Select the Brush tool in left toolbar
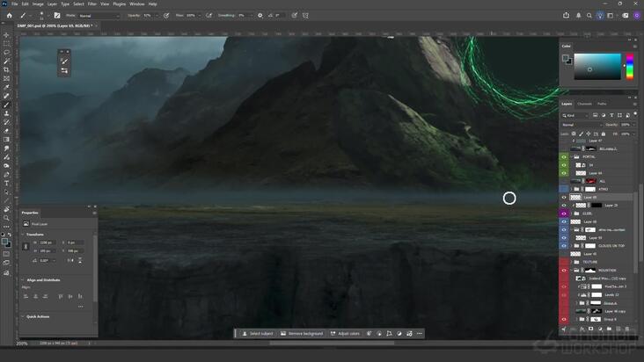The width and height of the screenshot is (644, 362). pos(6,105)
